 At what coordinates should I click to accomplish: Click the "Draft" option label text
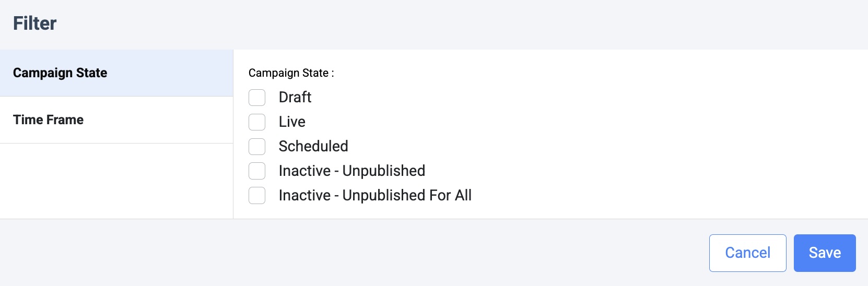pos(295,98)
